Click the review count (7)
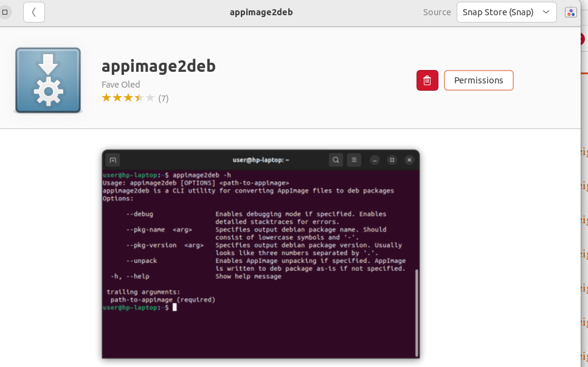This screenshot has height=367, width=588. coord(163,98)
